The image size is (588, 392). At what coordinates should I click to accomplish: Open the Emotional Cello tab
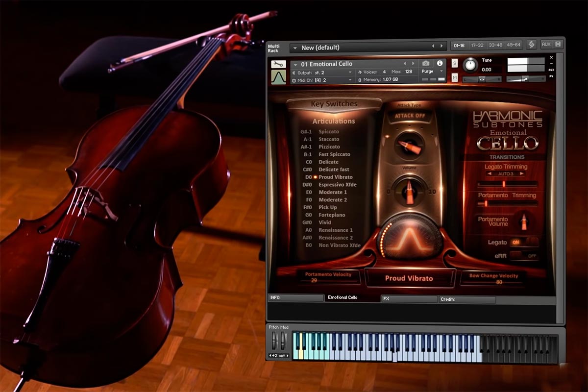[352, 297]
